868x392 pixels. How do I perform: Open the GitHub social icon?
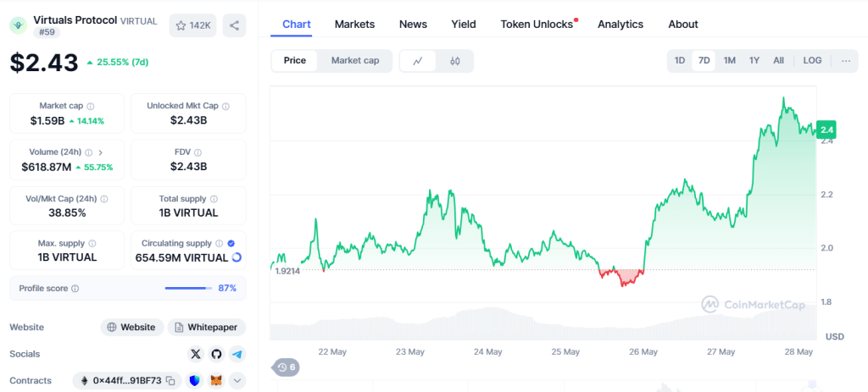coord(217,354)
